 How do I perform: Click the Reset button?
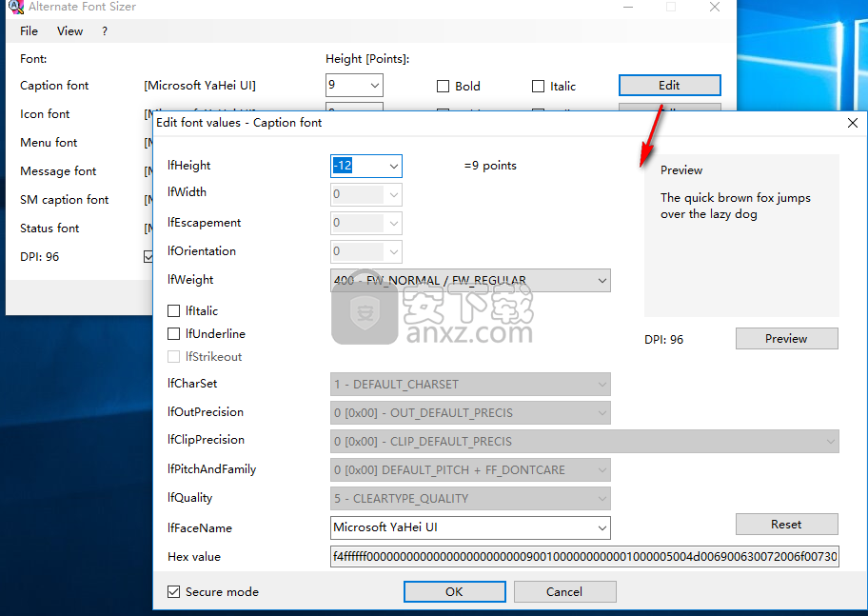click(x=786, y=524)
